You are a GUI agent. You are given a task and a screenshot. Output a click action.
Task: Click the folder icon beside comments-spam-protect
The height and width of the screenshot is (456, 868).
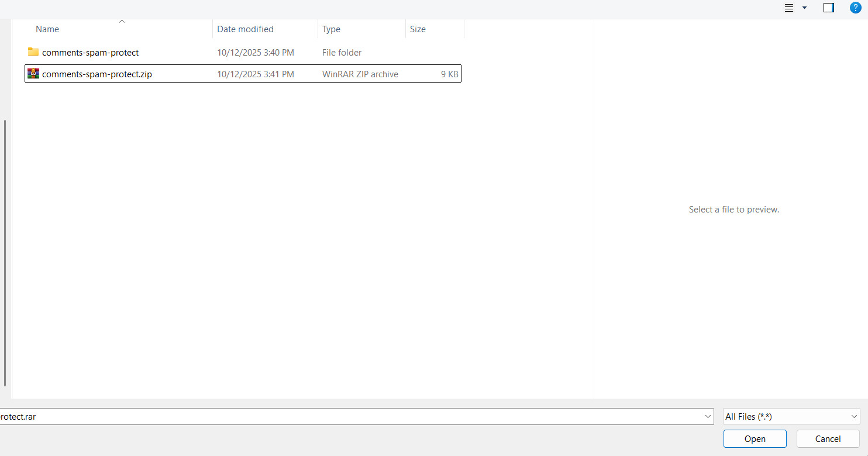[33, 52]
